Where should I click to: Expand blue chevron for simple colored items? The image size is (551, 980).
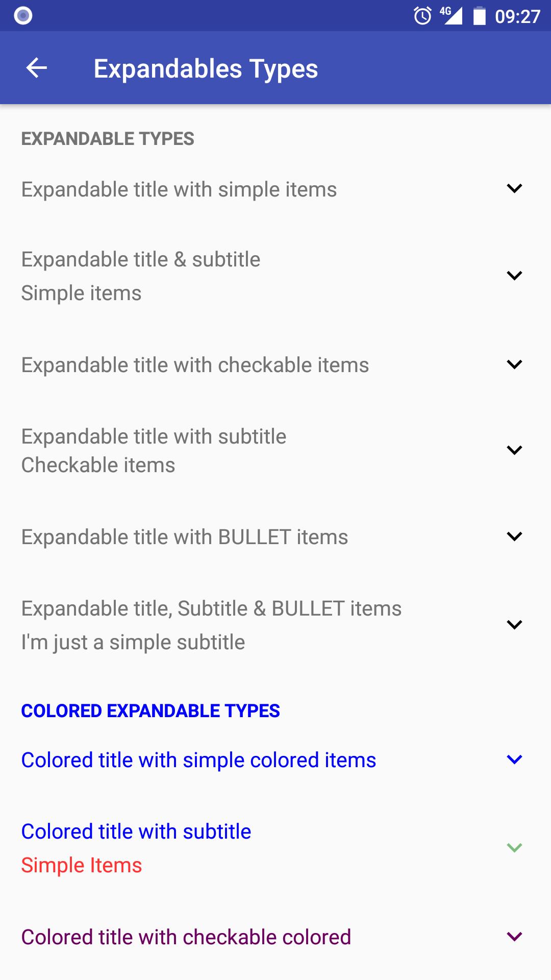click(514, 759)
